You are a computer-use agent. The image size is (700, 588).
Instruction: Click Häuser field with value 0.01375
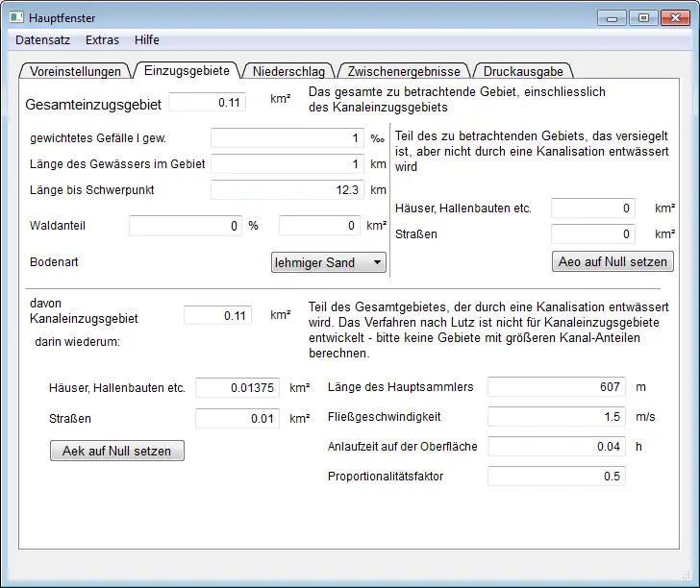click(237, 387)
